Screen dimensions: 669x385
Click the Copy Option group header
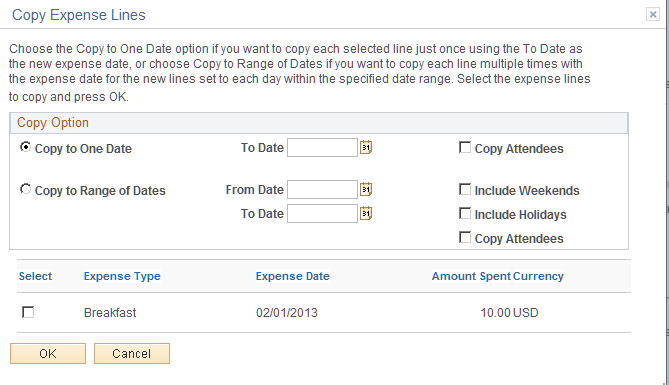click(x=319, y=123)
